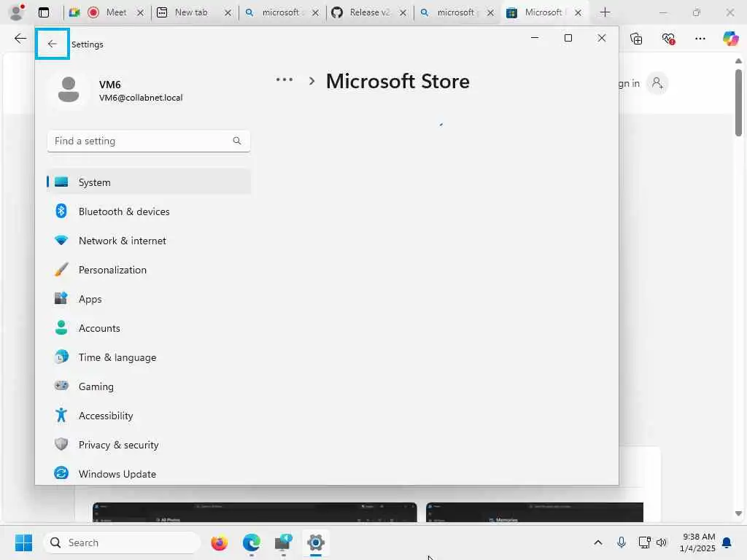Open the network tray icon
Image resolution: width=747 pixels, height=560 pixels.
(x=644, y=542)
